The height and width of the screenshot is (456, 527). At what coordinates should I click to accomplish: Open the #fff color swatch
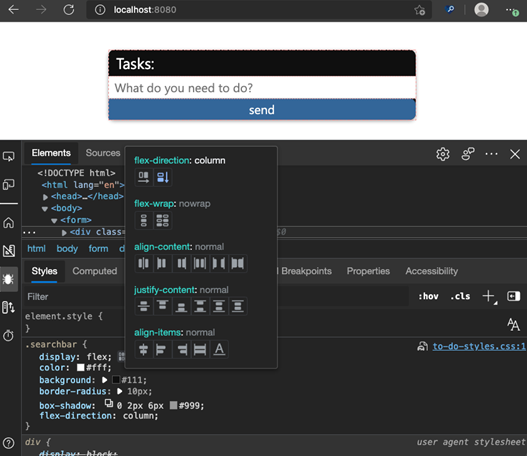(81, 368)
